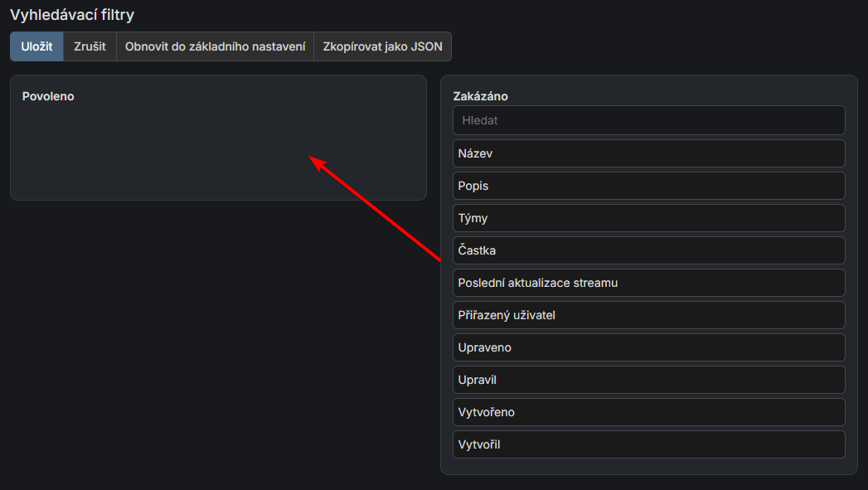Click the Vyhledávací filtry heading
This screenshot has width=868, height=490.
(x=72, y=14)
